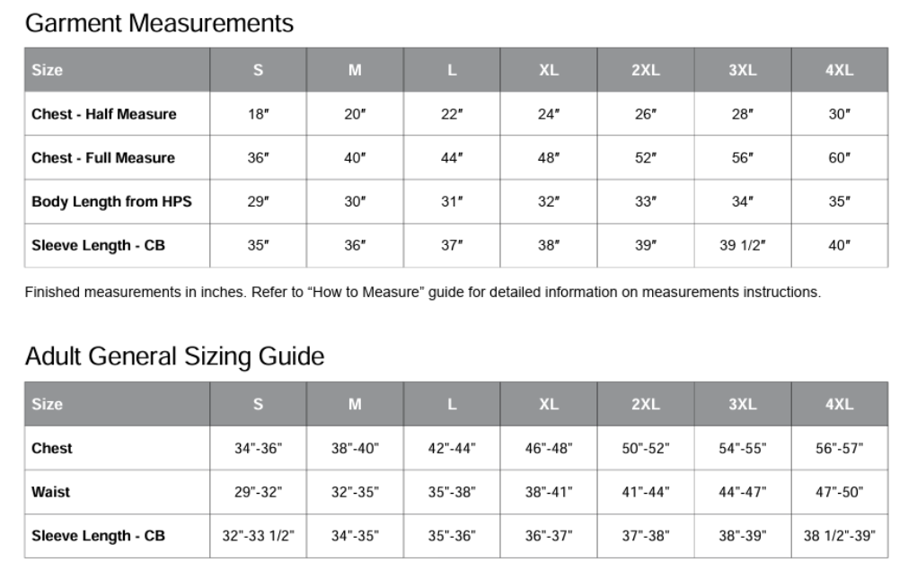Click the 18″ chest half measure cell
The image size is (917, 588).
pos(258,114)
